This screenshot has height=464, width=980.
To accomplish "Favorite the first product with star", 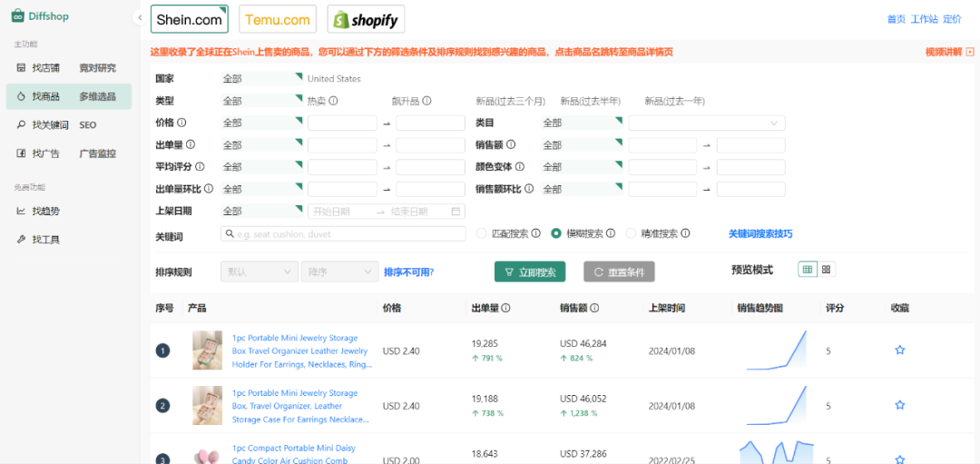I will tap(900, 350).
